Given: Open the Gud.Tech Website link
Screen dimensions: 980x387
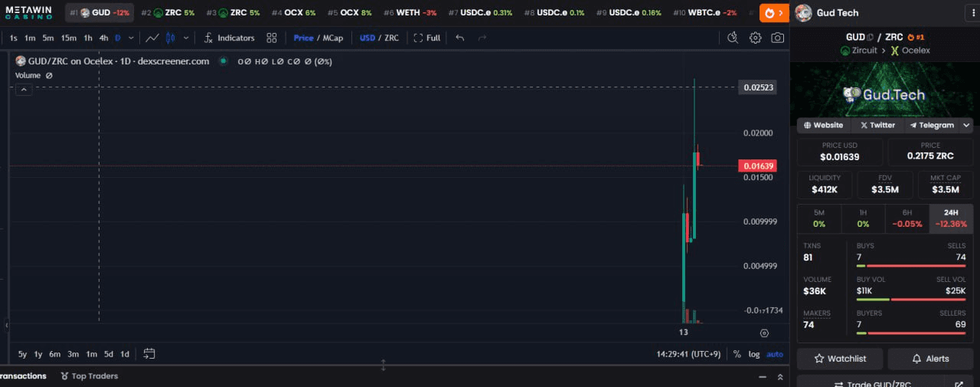Looking at the screenshot, I should (823, 125).
